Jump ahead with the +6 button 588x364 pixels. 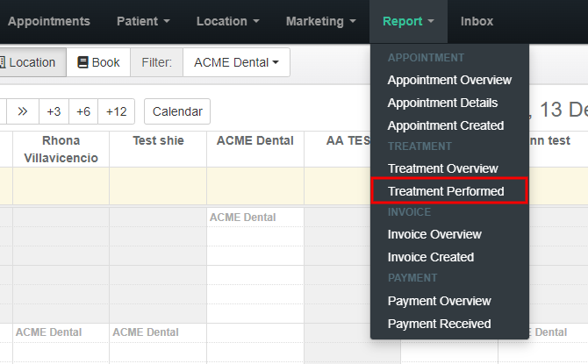click(x=83, y=111)
